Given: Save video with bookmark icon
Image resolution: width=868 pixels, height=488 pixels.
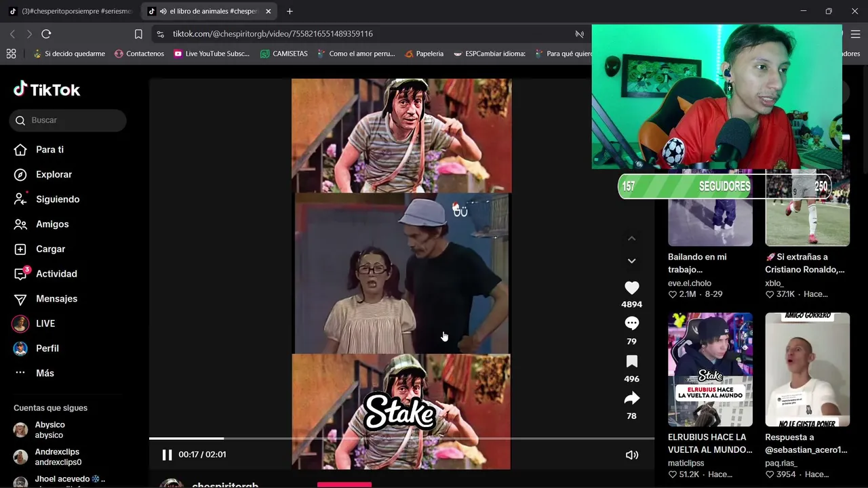Looking at the screenshot, I should [x=631, y=361].
